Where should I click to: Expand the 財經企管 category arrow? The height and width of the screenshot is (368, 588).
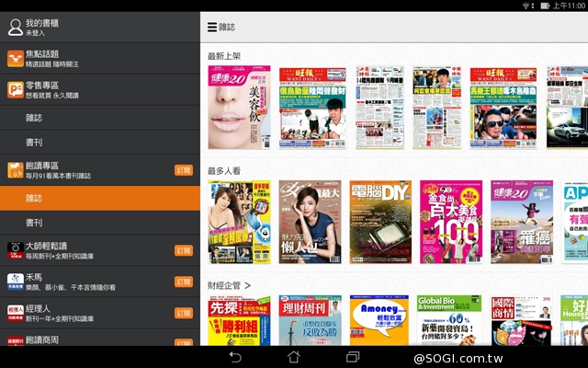pyautogui.click(x=247, y=286)
